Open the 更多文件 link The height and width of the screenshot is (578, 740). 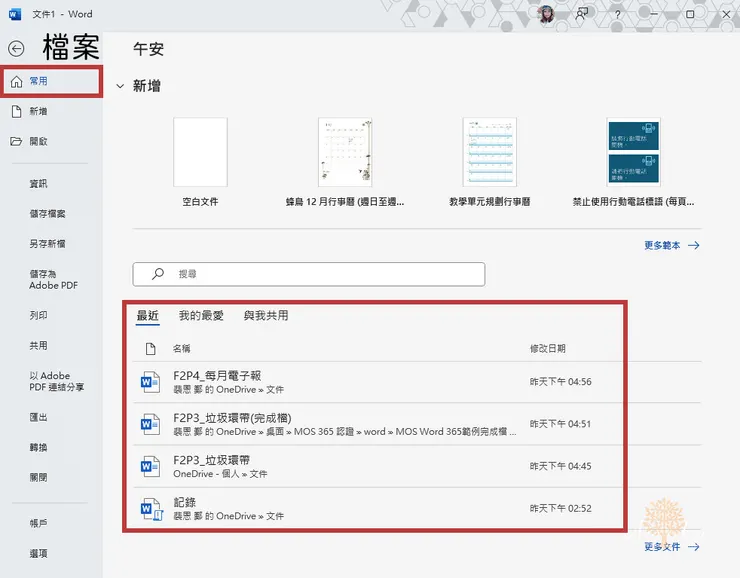[x=662, y=547]
